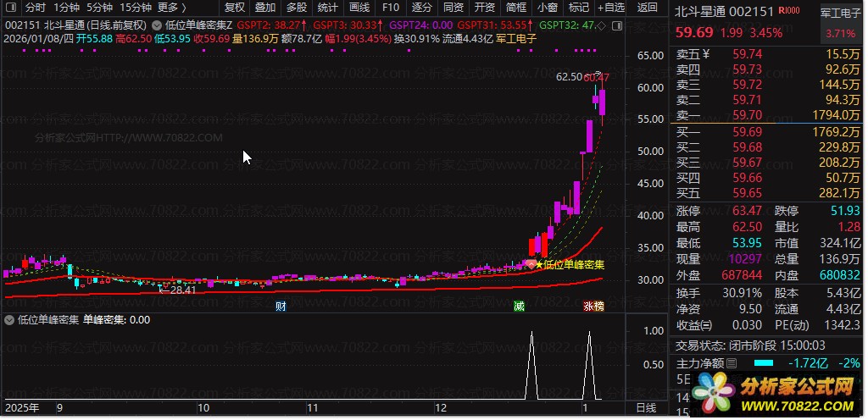
Task: Click the 卖一 price 59.70
Action: tap(748, 115)
